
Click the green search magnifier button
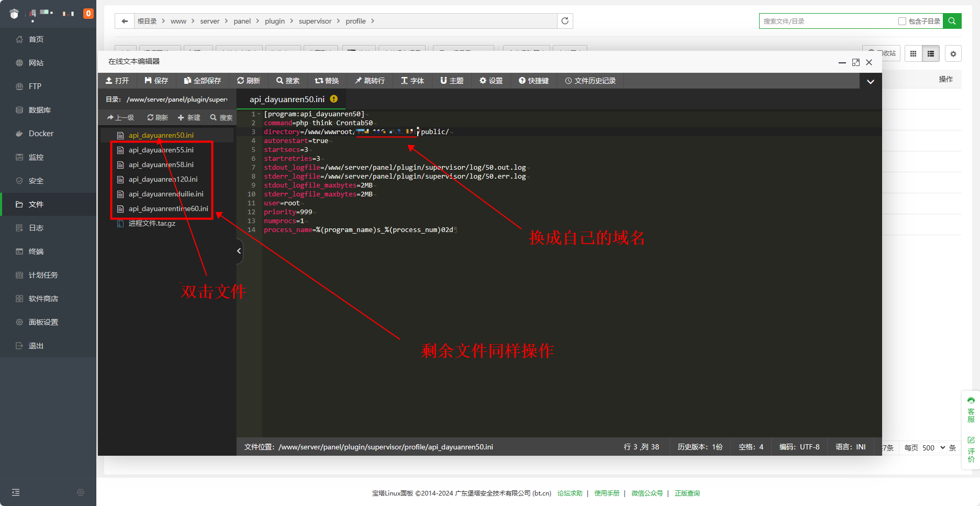(x=952, y=21)
